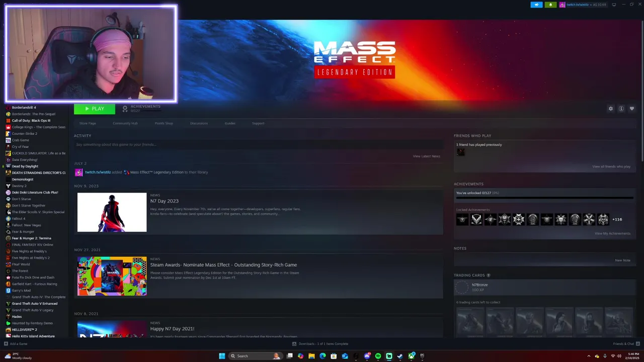Open the Points Shop tab

[164, 123]
